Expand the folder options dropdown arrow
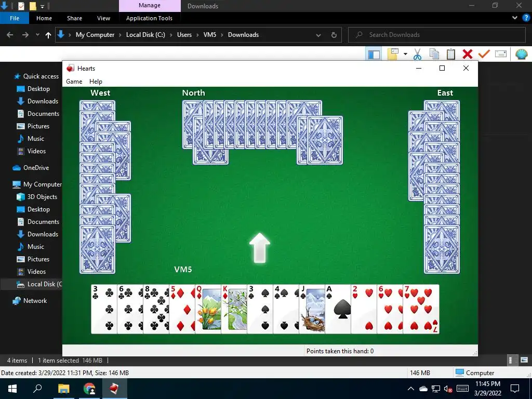This screenshot has height=399, width=532. (x=405, y=54)
